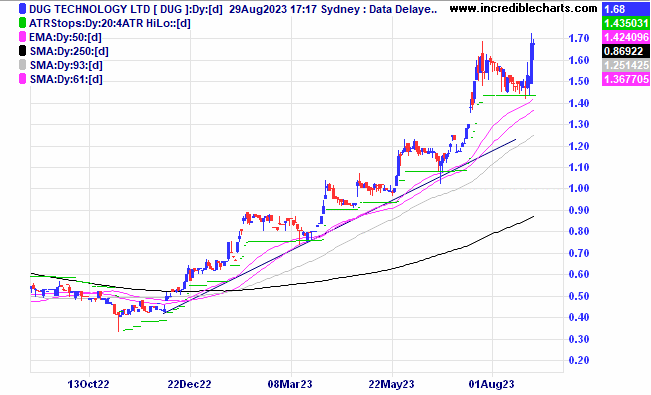Click the 1.20 price axis label
The image size is (651, 395).
(578, 146)
